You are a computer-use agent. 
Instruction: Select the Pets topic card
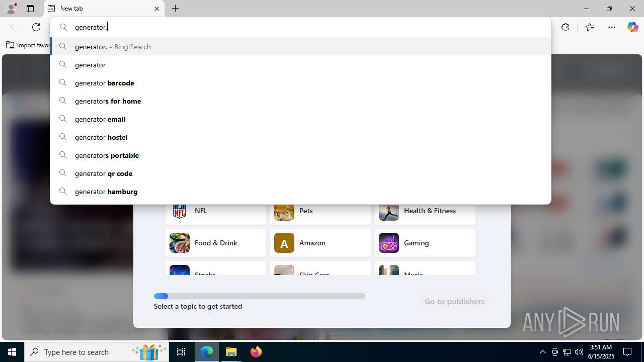pos(320,214)
